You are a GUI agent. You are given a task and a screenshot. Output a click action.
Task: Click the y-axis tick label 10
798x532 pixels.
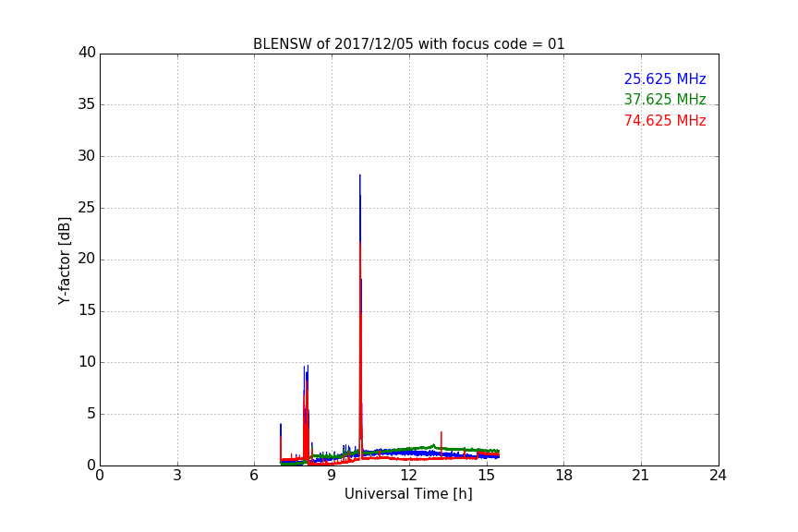click(87, 362)
